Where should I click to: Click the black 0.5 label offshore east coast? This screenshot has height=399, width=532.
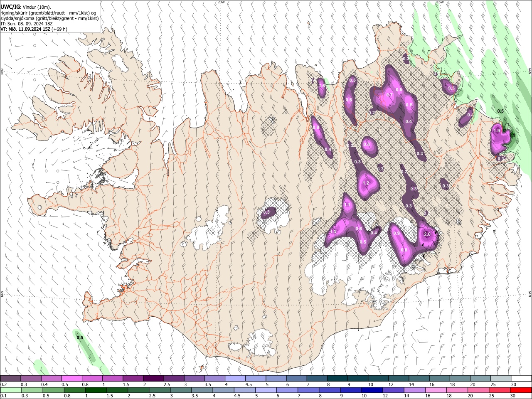tap(500, 111)
